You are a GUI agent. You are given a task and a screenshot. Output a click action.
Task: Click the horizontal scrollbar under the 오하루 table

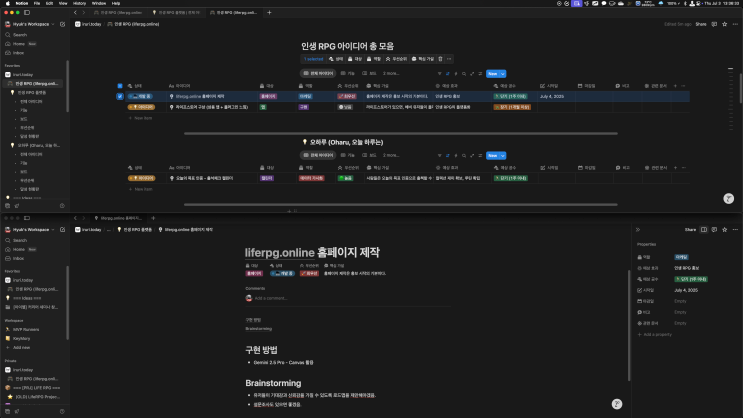(400, 205)
